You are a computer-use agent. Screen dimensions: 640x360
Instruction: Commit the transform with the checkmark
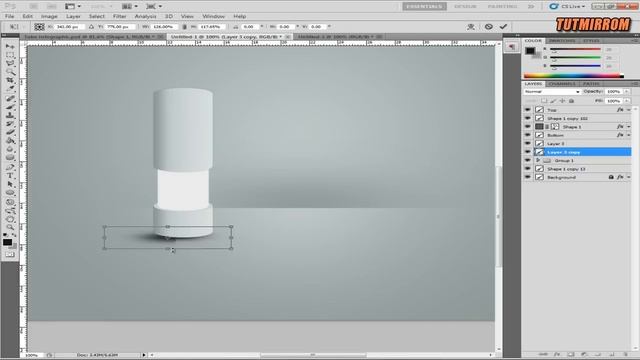coord(503,27)
